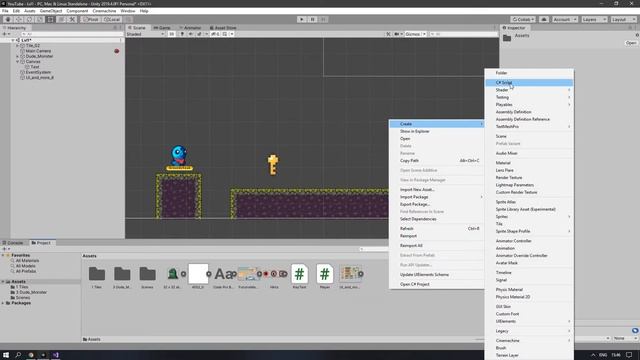
Task: Select the Rect Transform tool
Action: coord(50,19)
